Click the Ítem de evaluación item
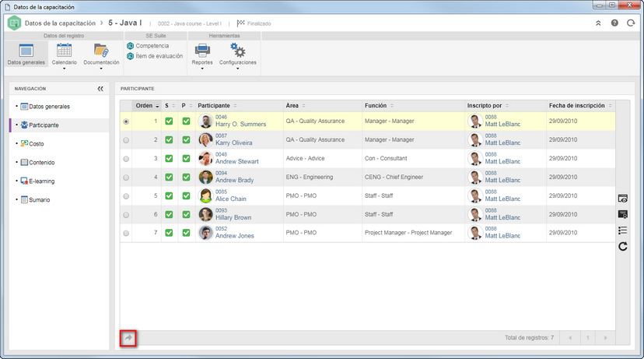The width and height of the screenshot is (644, 359). point(155,56)
